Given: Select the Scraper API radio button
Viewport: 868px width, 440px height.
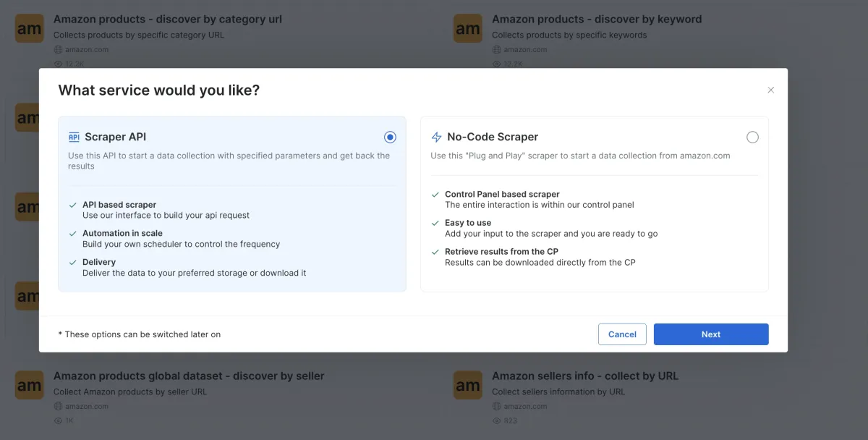Looking at the screenshot, I should click(x=391, y=137).
